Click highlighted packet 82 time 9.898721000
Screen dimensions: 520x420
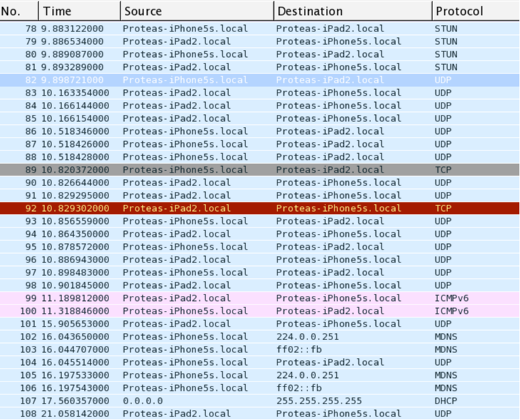pos(72,81)
